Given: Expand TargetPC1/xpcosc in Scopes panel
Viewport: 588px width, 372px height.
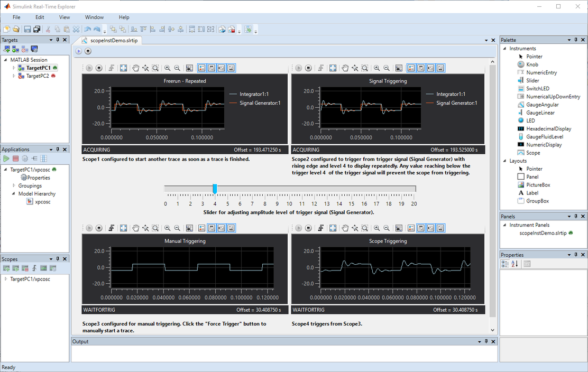Looking at the screenshot, I should click(x=6, y=279).
